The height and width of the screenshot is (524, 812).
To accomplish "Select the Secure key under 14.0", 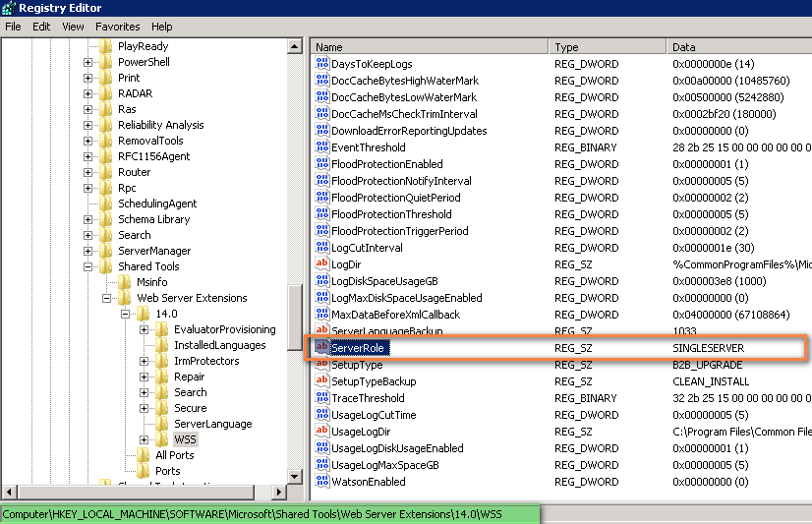I will coord(190,408).
